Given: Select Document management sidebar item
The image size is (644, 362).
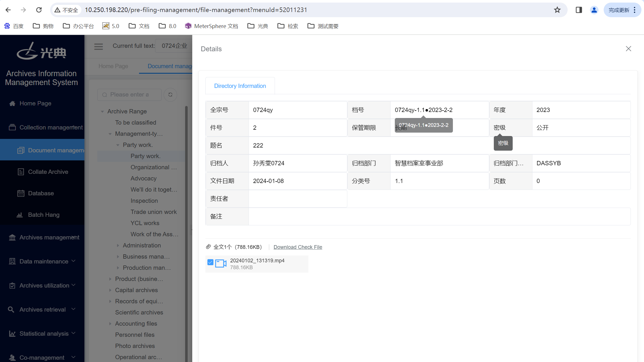Looking at the screenshot, I should (x=42, y=150).
